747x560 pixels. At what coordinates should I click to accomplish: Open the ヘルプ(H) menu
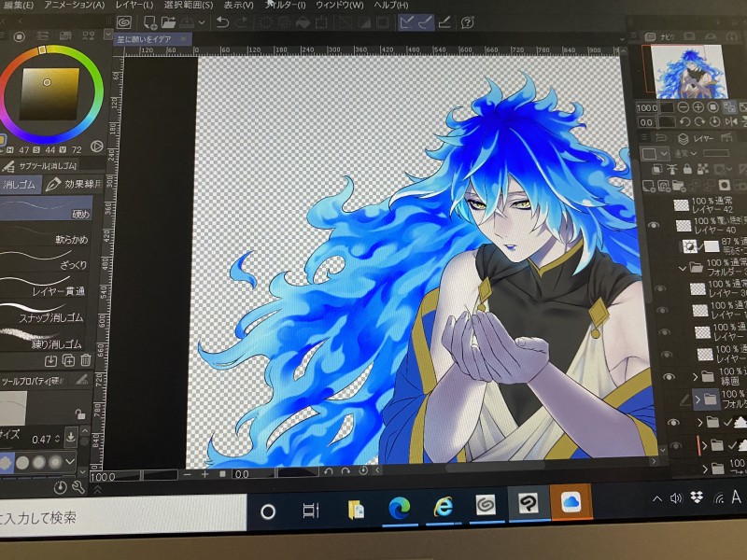tap(390, 6)
